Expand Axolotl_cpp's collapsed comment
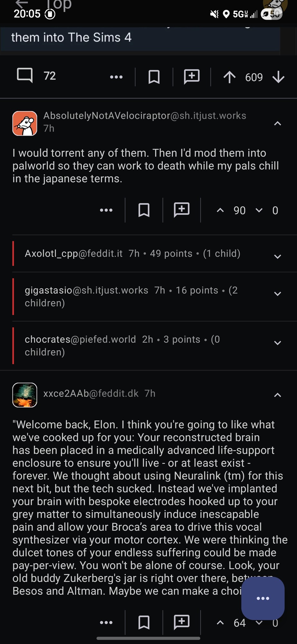 pyautogui.click(x=277, y=257)
